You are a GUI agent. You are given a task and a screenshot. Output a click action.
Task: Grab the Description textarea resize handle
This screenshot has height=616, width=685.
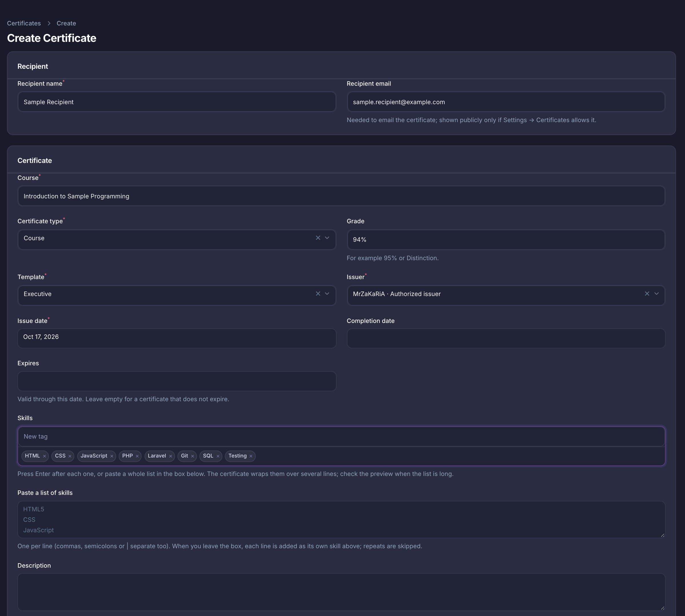tap(662, 608)
